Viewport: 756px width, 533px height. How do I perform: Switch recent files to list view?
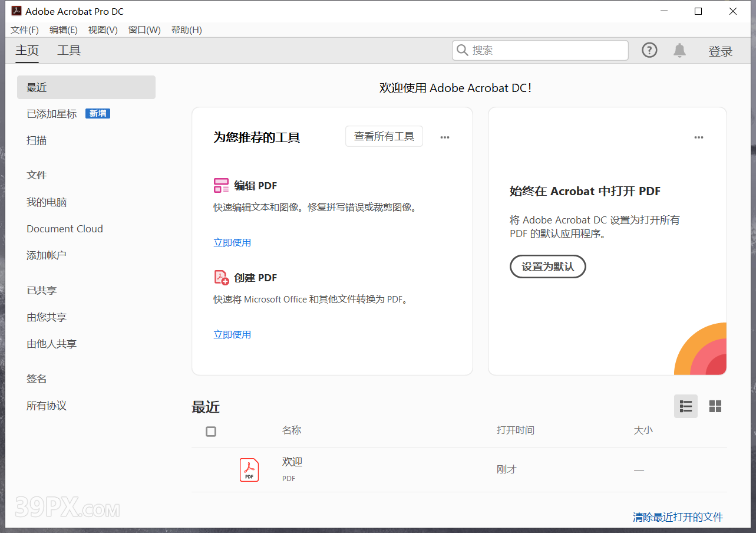click(x=686, y=406)
